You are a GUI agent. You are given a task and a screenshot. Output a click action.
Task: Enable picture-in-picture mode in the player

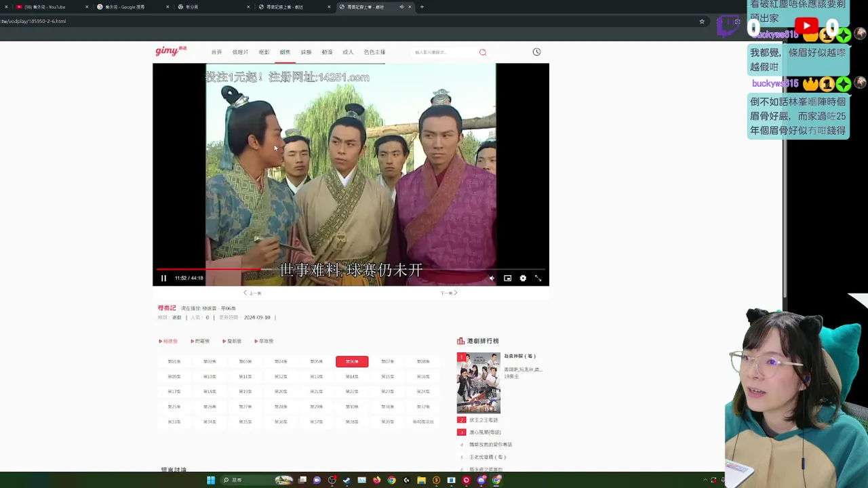tap(507, 278)
